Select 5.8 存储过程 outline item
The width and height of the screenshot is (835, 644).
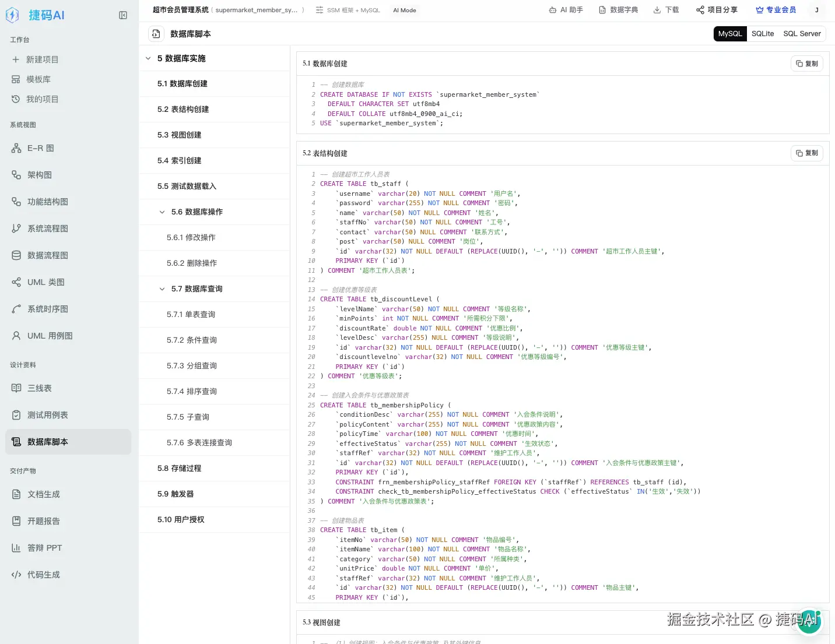click(215, 469)
